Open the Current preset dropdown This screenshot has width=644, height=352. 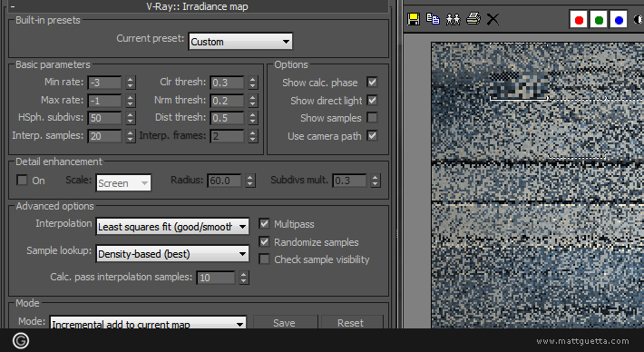pos(240,42)
